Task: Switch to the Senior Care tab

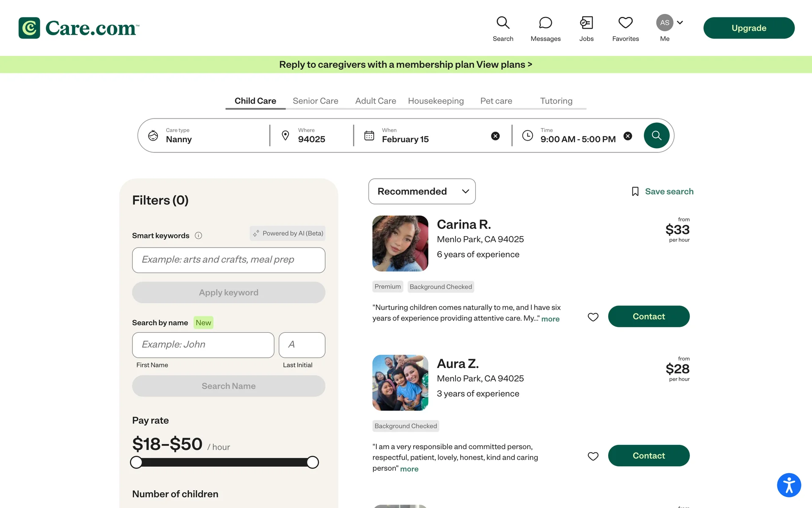Action: (x=315, y=101)
